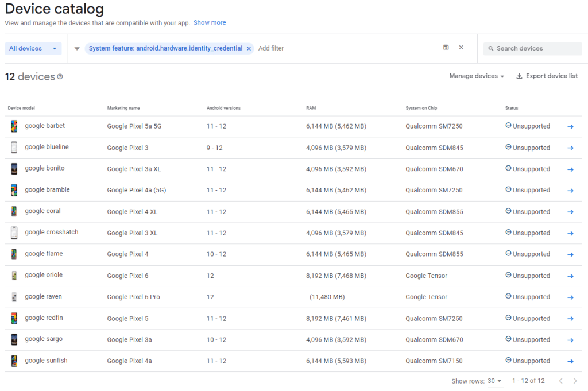Click the google coral device thumbnail
588x391 pixels.
point(14,211)
